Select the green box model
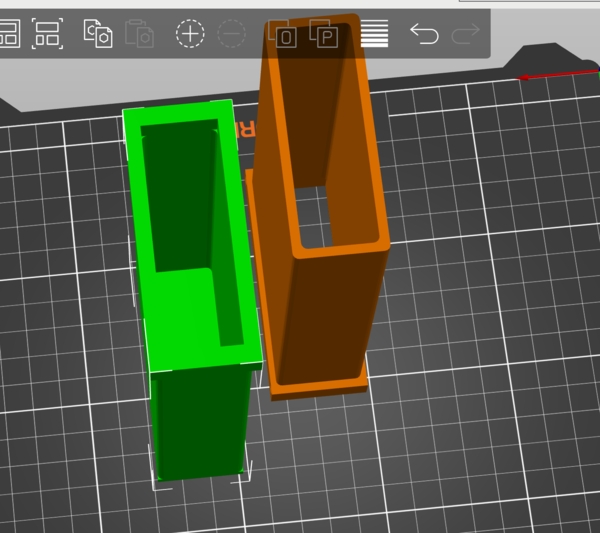The height and width of the screenshot is (533, 600). pyautogui.click(x=193, y=291)
